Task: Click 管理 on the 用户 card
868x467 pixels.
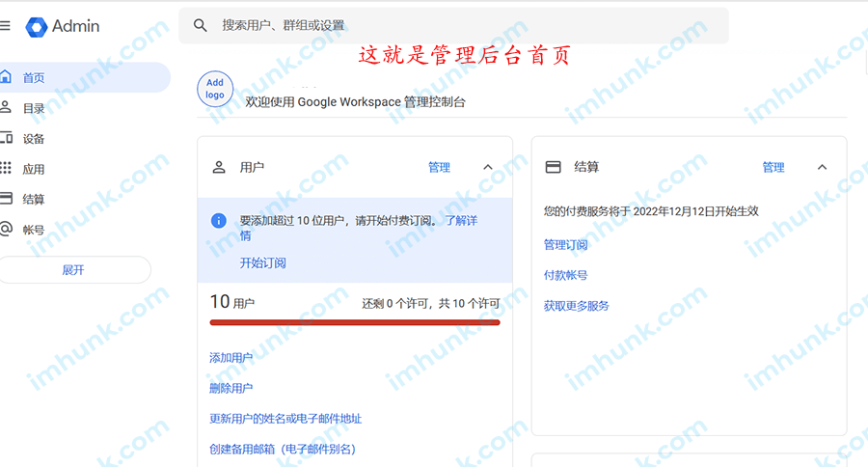Action: coord(439,167)
